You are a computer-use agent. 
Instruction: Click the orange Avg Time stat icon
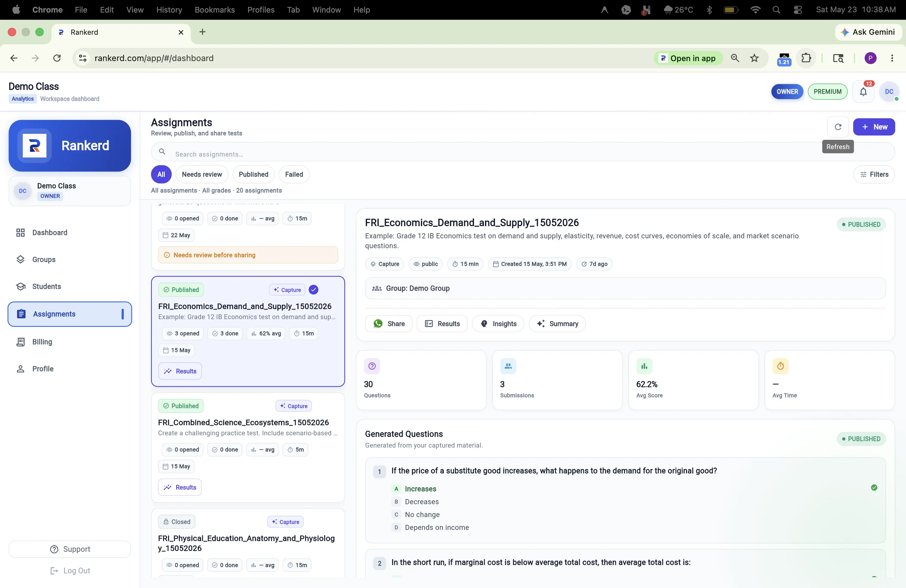point(780,366)
